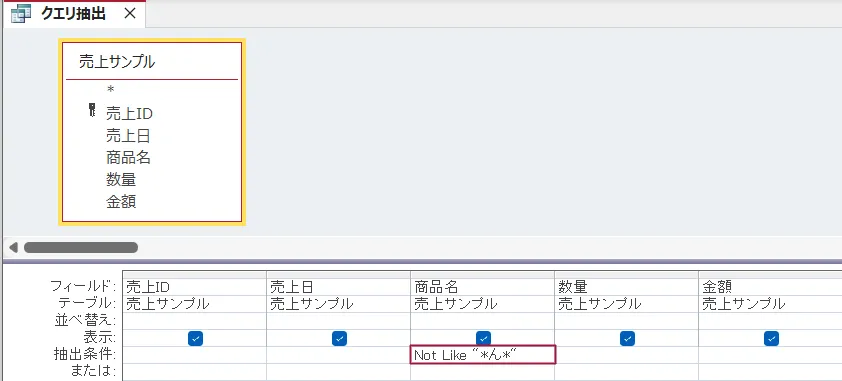The height and width of the screenshot is (381, 842).
Task: Click the 抽出条件 cell for 売上日
Action: (x=339, y=355)
